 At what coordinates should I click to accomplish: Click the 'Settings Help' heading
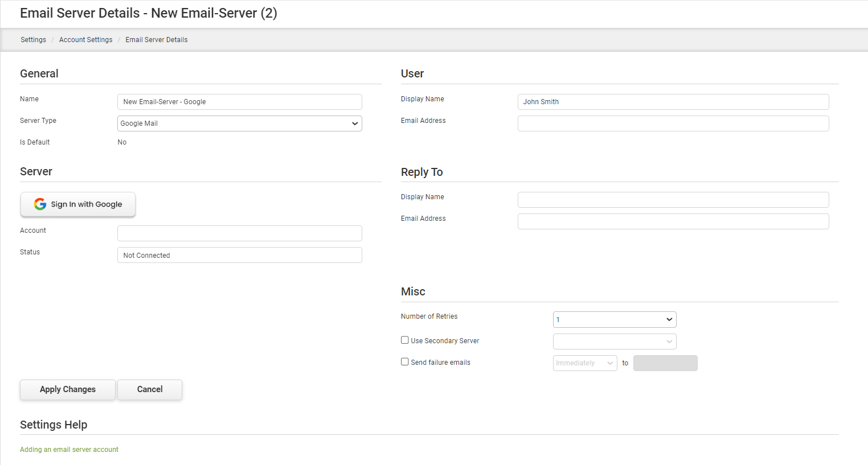coord(54,425)
